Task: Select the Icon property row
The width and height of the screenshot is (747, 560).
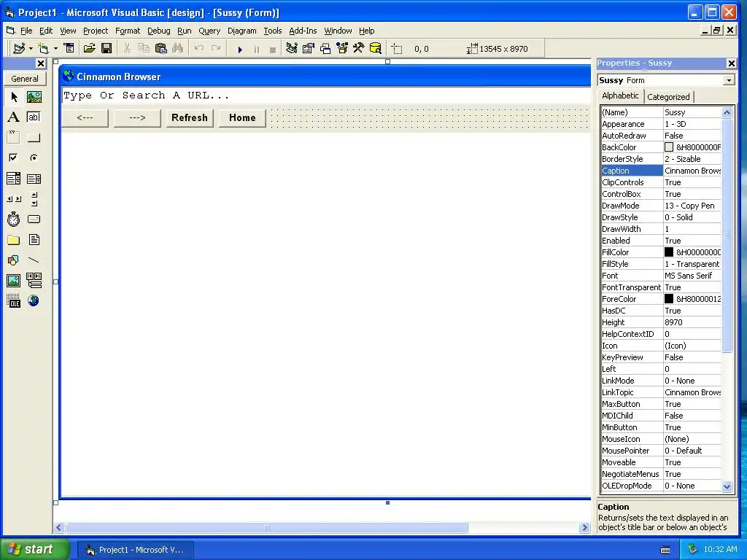Action: tap(661, 346)
